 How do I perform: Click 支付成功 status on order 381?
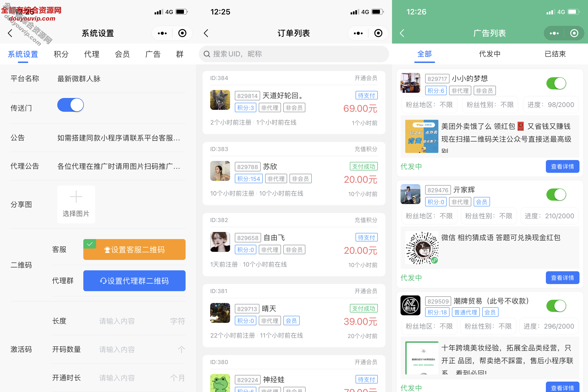[x=364, y=308]
